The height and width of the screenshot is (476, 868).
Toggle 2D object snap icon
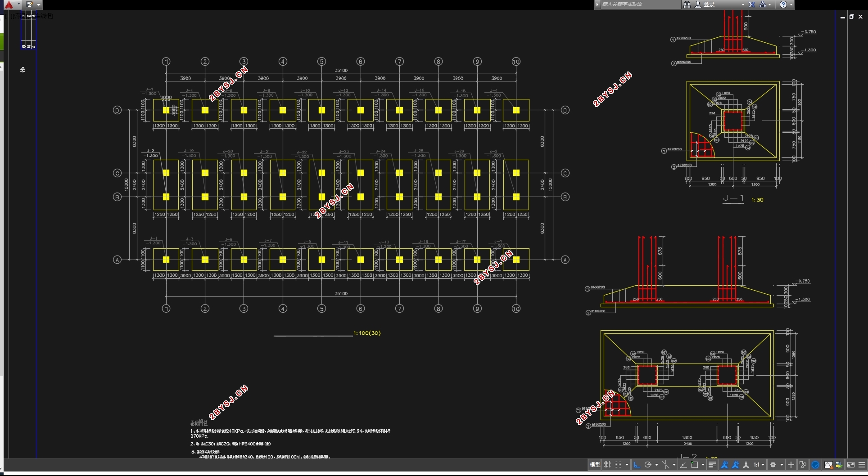[694, 465]
